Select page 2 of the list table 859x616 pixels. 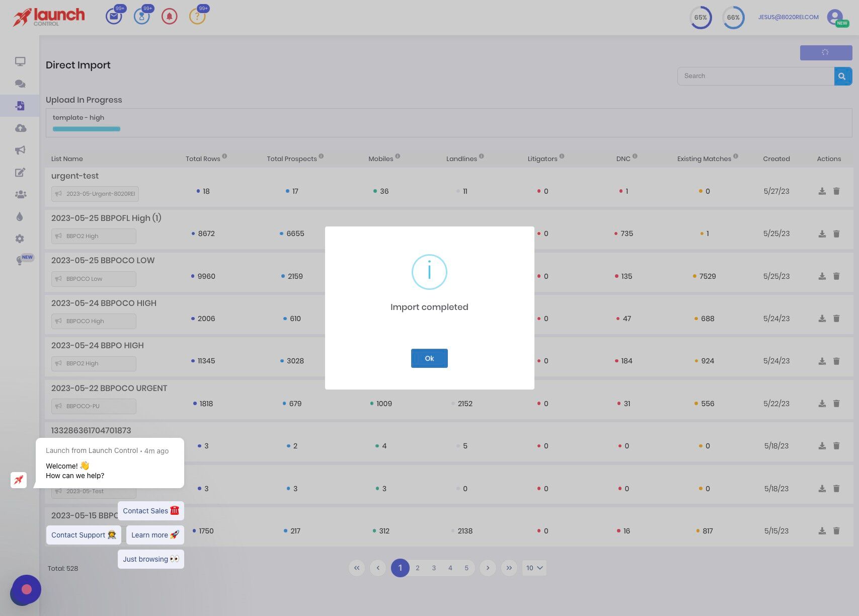pos(417,568)
